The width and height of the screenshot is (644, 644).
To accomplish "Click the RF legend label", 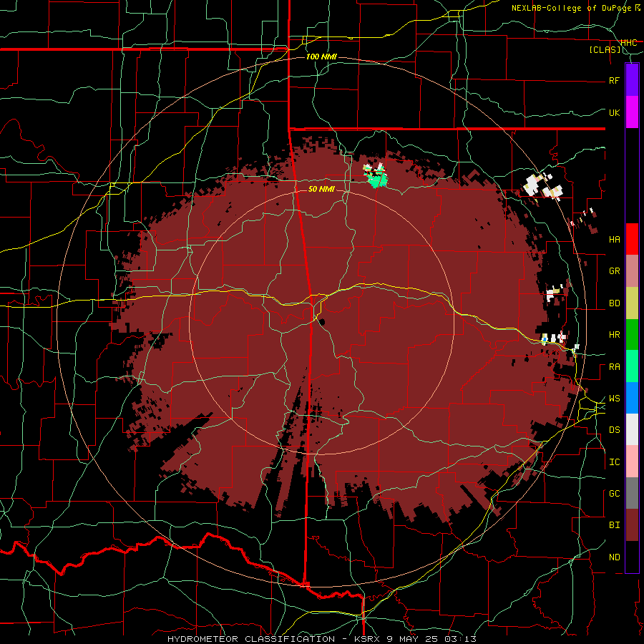I will 615,80.
